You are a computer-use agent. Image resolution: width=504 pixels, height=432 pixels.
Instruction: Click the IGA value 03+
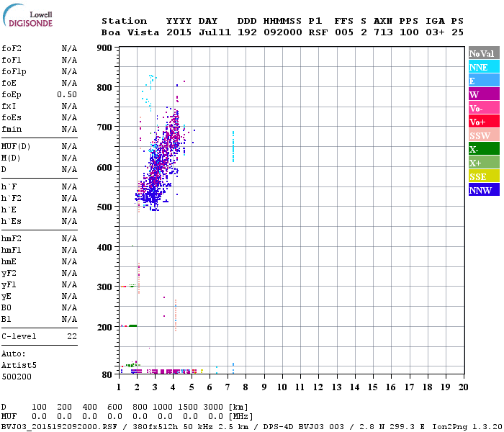point(435,32)
